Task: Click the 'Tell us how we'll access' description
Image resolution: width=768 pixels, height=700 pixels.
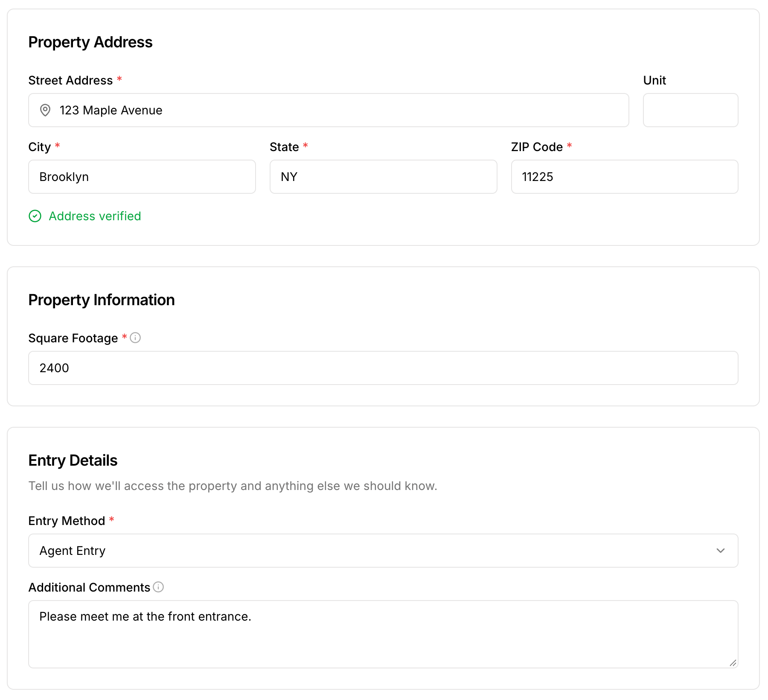Action: tap(233, 486)
